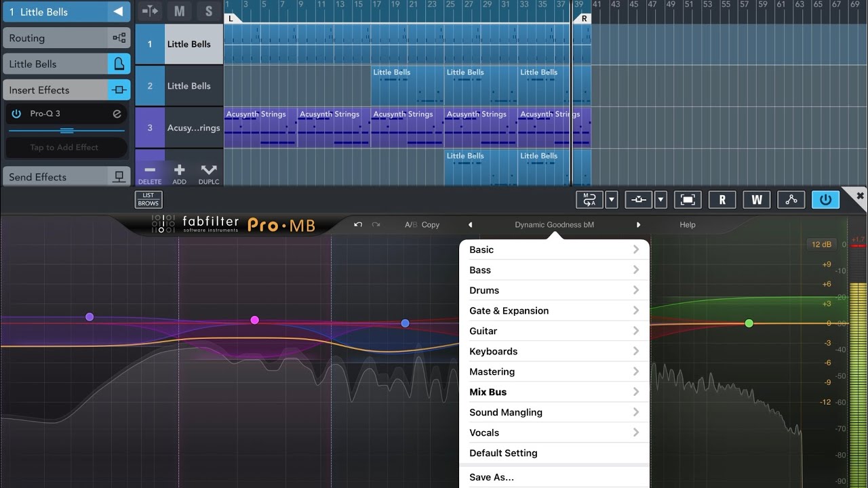Select first Little Bells clip on track 2

(x=408, y=86)
